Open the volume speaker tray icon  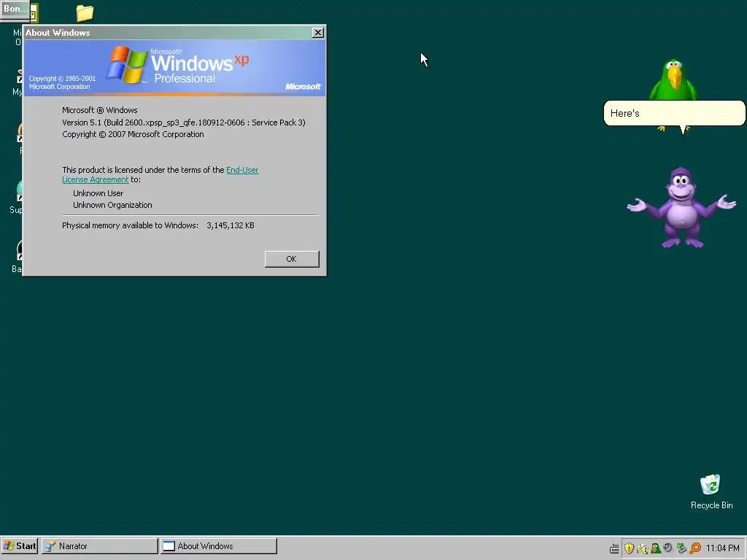tap(668, 548)
